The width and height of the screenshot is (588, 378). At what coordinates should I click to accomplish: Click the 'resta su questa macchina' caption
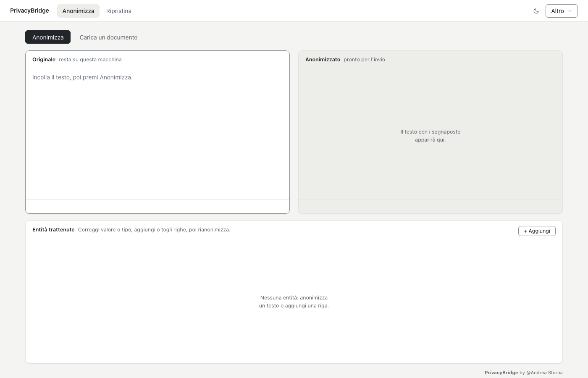(x=90, y=60)
